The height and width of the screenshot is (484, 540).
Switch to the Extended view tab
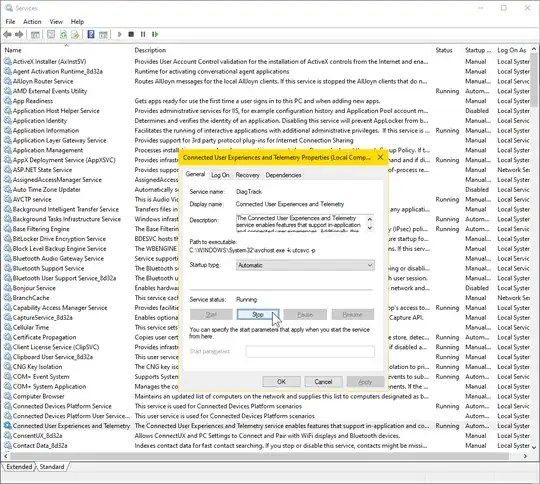coord(19,467)
